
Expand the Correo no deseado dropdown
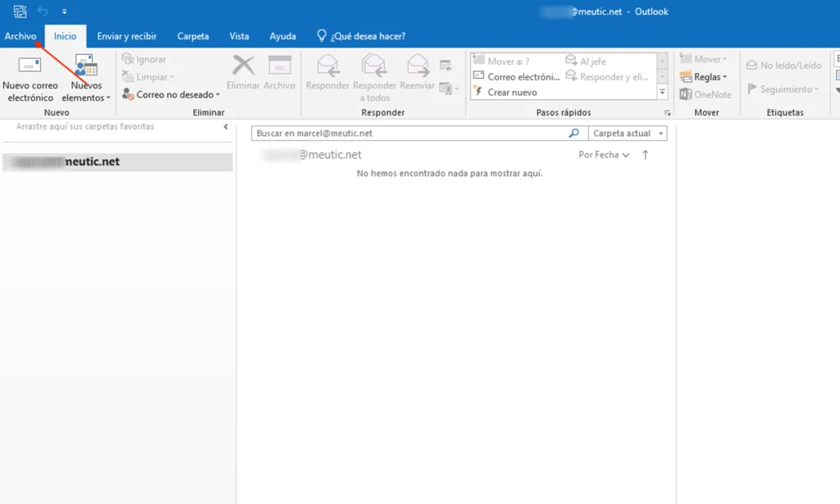[171, 94]
